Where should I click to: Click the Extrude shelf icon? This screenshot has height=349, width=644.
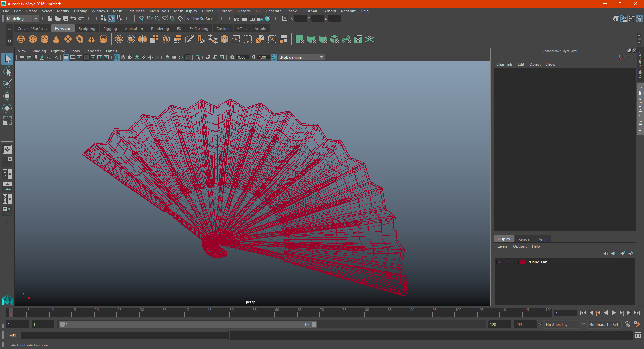click(201, 39)
